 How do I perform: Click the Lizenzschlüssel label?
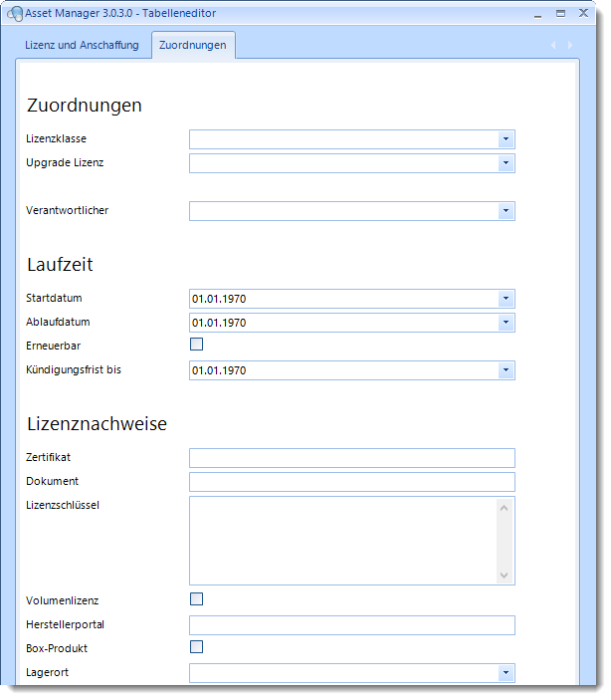click(63, 506)
